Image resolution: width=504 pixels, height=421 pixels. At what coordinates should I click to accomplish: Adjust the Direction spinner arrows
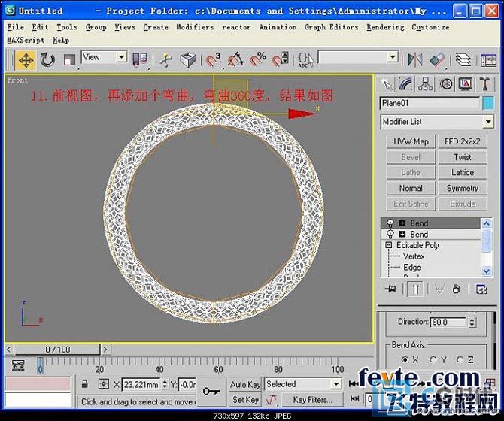click(x=472, y=322)
